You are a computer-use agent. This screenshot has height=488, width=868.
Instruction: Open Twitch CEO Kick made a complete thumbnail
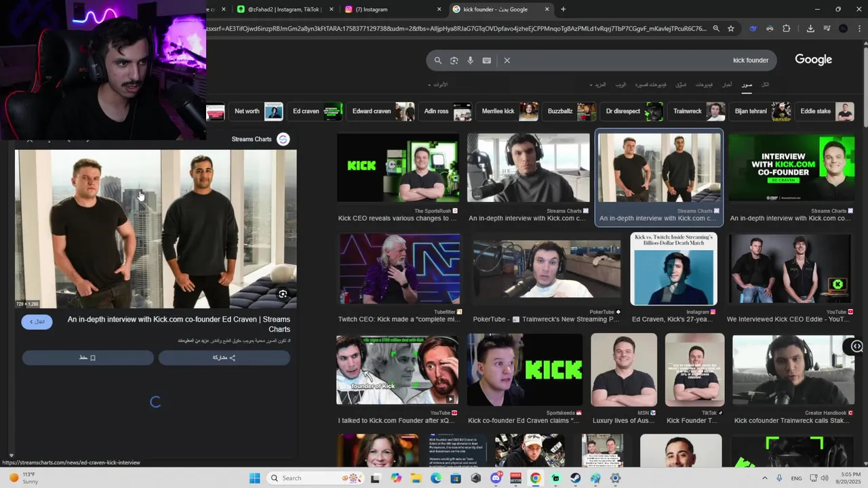click(x=399, y=268)
